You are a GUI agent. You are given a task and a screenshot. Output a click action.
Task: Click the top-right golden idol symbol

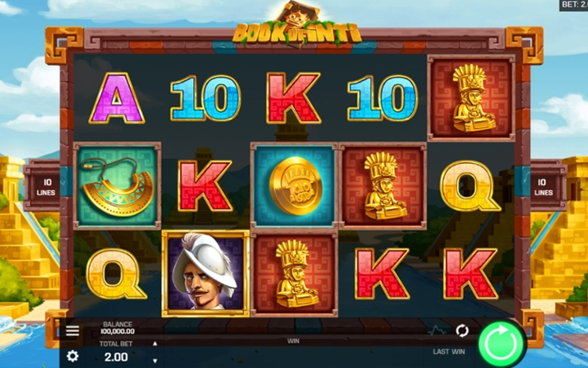[x=471, y=98]
